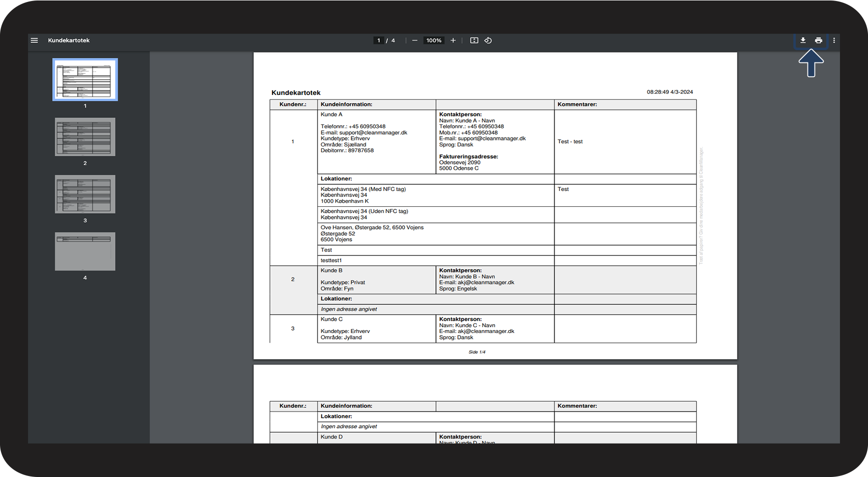Viewport: 868px width, 477px height.
Task: Click 1000 København K text
Action: 344,201
